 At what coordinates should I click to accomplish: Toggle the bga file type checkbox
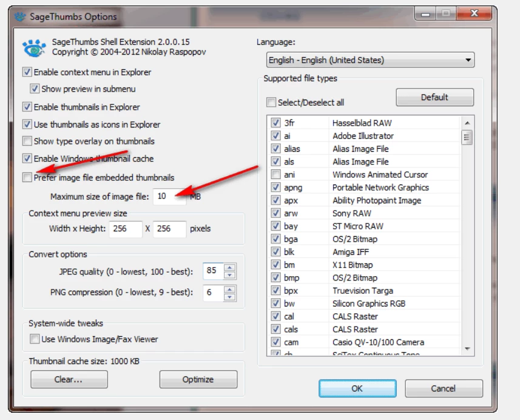[x=275, y=239]
